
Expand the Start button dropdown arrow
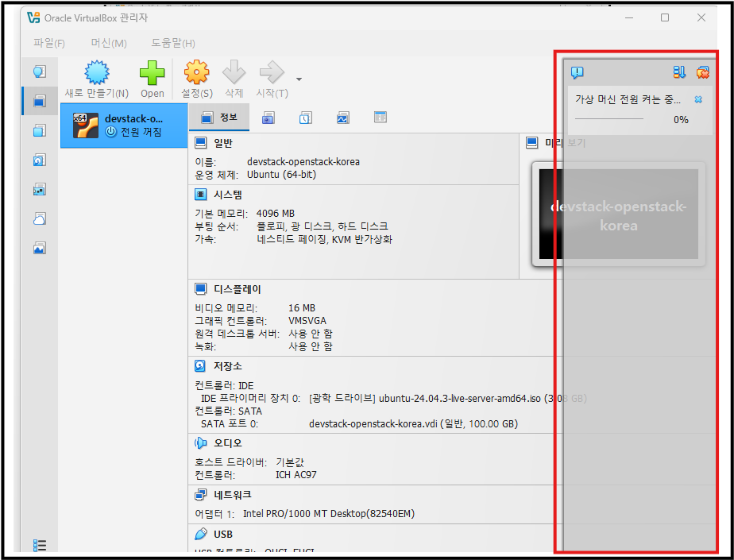299,79
